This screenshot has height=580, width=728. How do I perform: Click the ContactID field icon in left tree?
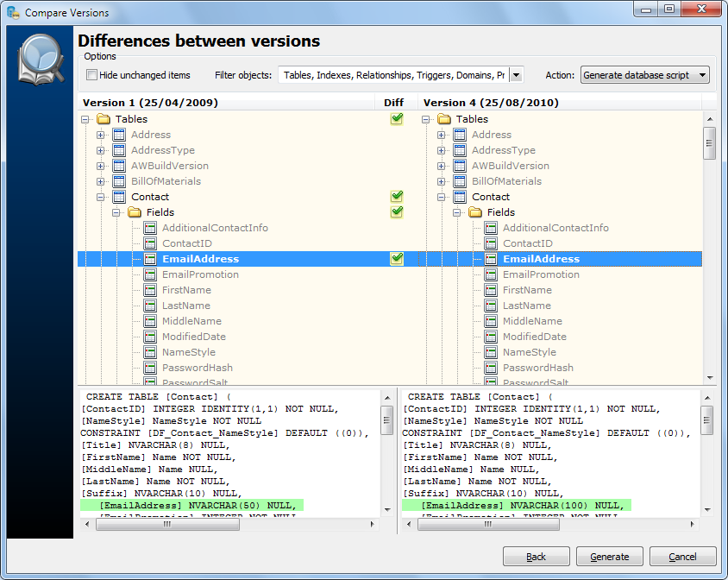[x=150, y=243]
